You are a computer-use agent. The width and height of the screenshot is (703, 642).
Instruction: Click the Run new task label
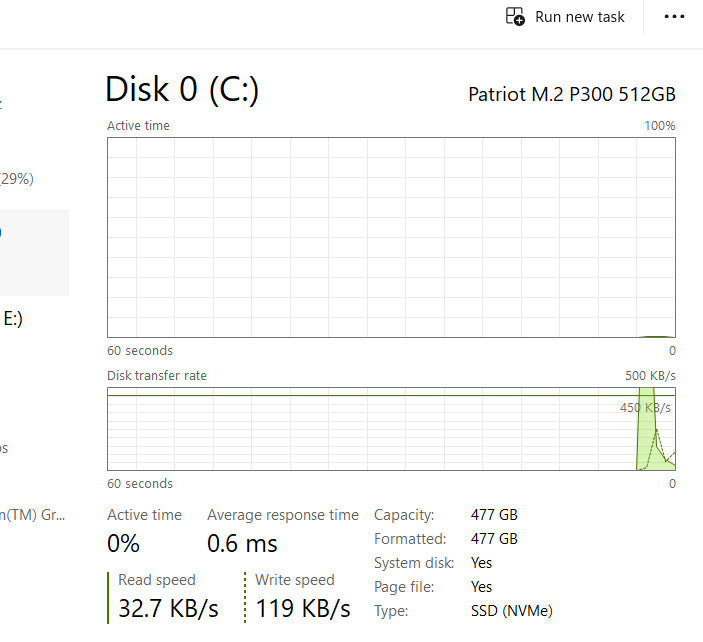point(579,17)
